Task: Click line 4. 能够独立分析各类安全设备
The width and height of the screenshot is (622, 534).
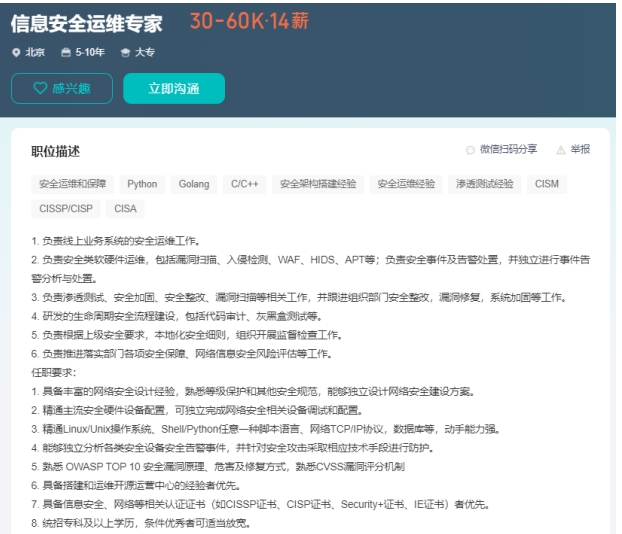Action: pos(232,448)
